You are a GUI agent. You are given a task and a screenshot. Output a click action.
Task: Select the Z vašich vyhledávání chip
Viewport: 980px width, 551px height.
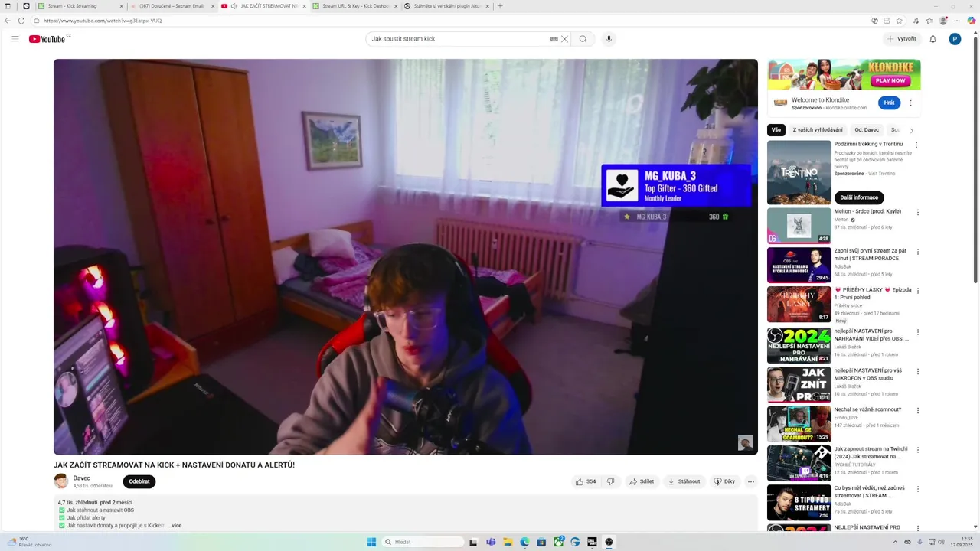(818, 130)
